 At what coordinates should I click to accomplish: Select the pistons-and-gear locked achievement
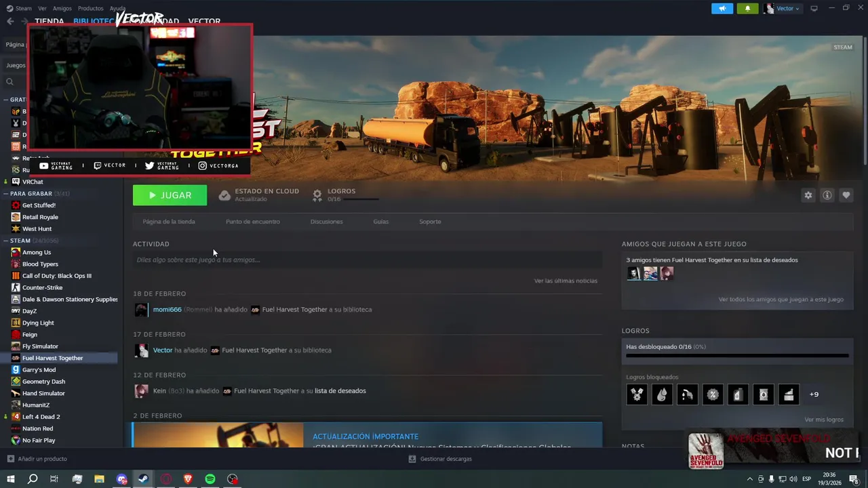pyautogui.click(x=637, y=394)
